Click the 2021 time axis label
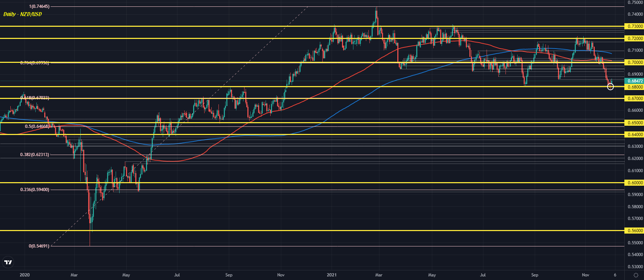This screenshot has height=280, width=644. tap(332, 275)
